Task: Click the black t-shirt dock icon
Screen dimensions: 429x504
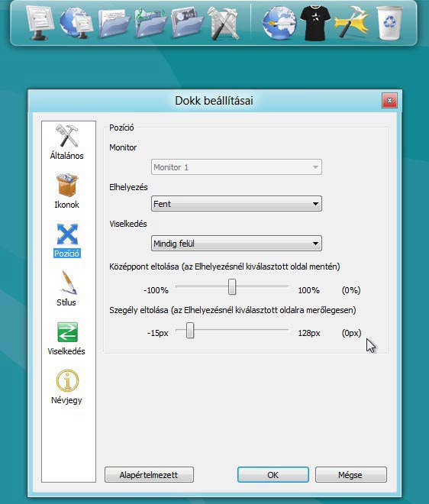Action: pyautogui.click(x=315, y=24)
